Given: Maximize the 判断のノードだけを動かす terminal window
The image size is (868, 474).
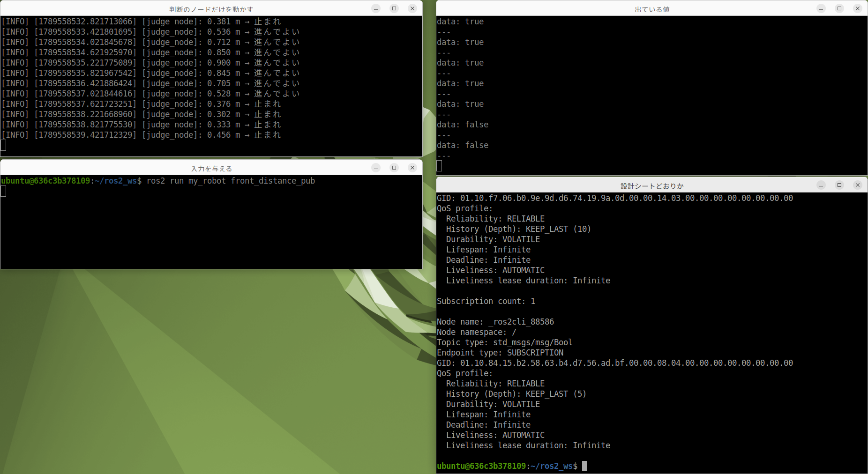Looking at the screenshot, I should click(394, 8).
